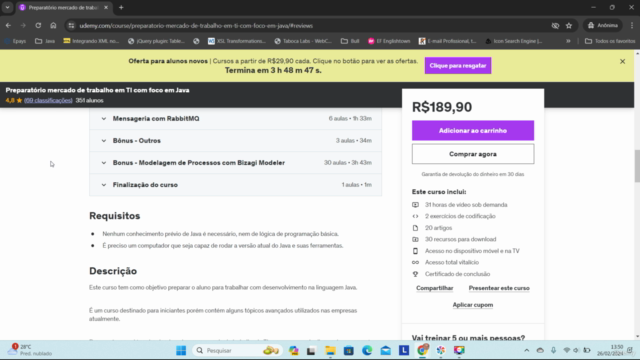Open third-party cookie blocking eye icon
Screen dimensions: 640x360
(555, 26)
